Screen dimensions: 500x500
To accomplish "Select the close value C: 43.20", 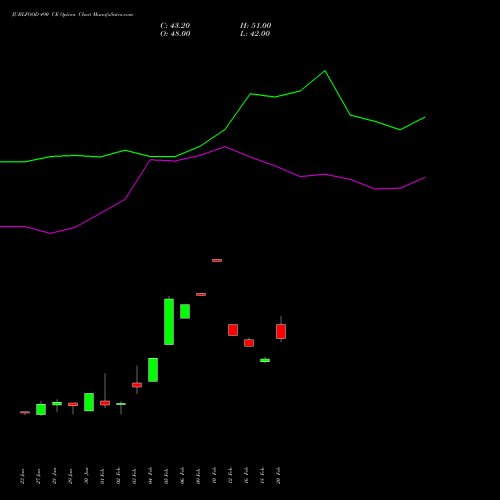I will tap(175, 26).
